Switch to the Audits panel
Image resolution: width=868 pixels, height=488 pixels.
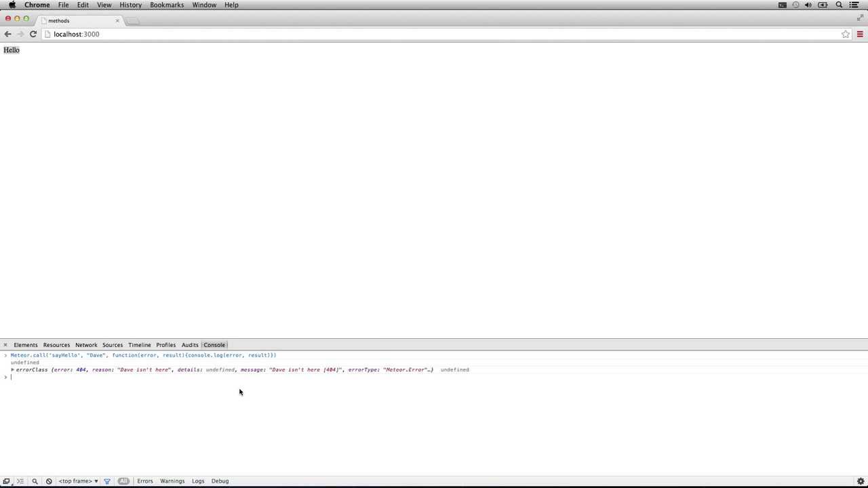190,345
